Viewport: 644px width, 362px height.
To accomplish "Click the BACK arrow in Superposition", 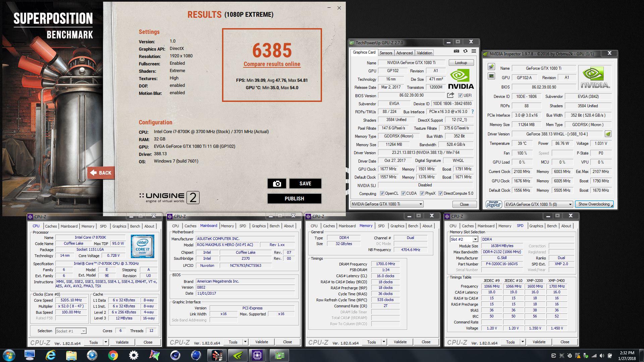I will point(101,173).
